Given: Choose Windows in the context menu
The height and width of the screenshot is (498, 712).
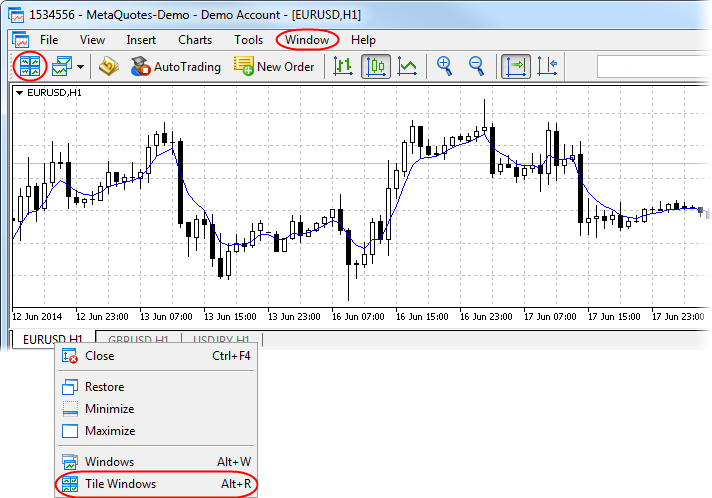Looking at the screenshot, I should [x=156, y=462].
